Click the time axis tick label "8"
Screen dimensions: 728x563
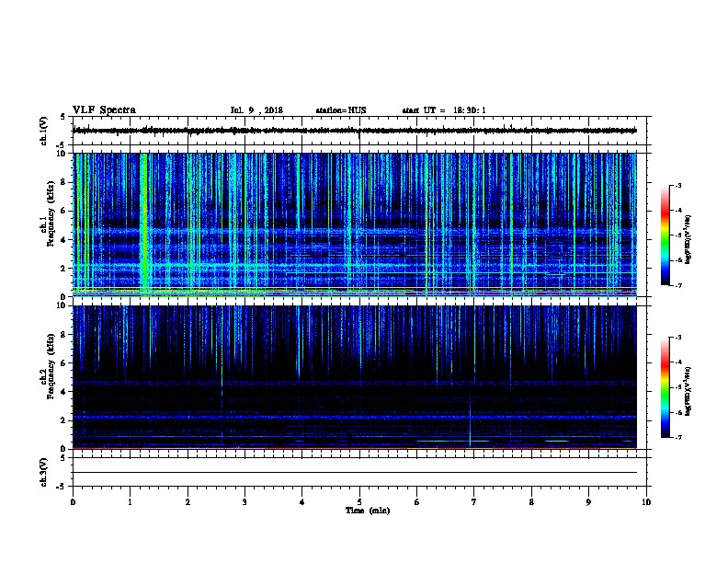531,502
